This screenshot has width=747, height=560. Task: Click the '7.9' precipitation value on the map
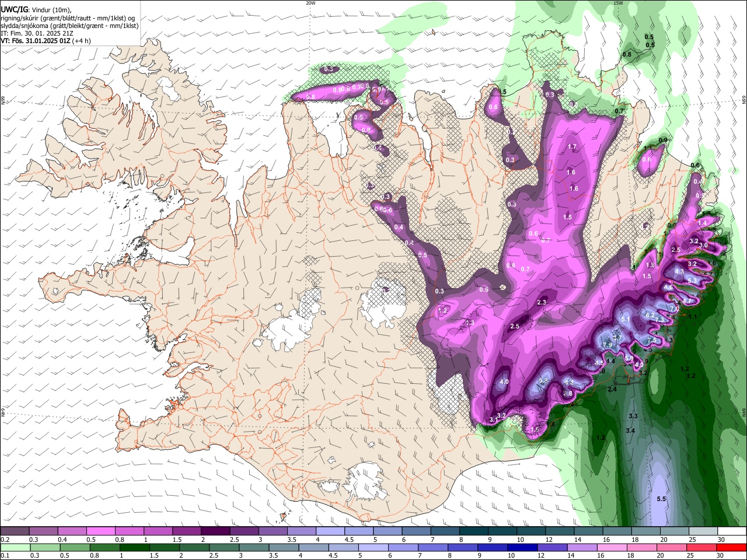pos(607,345)
